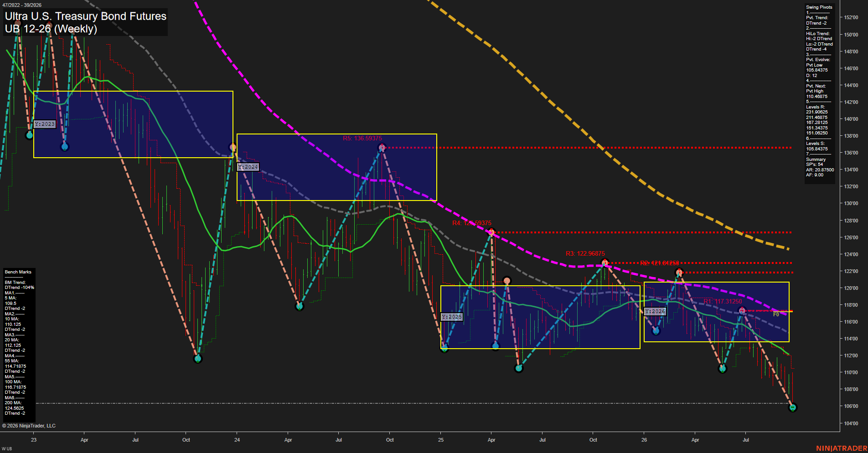Click the F0 marker label
This screenshot has height=453, width=868.
click(x=776, y=314)
